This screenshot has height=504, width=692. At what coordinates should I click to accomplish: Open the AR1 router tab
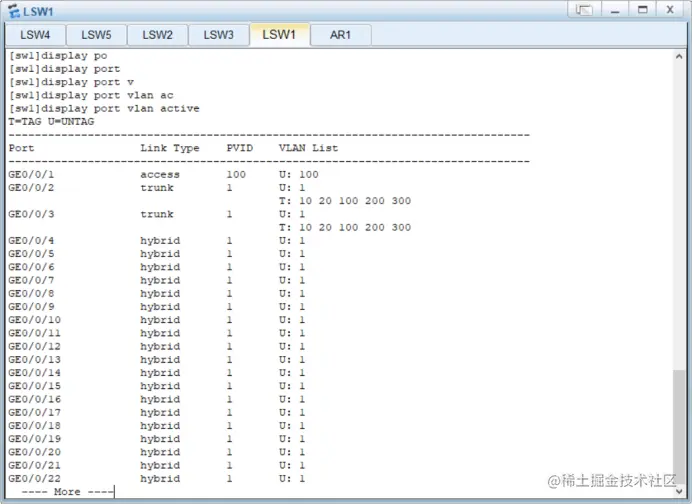(340, 35)
